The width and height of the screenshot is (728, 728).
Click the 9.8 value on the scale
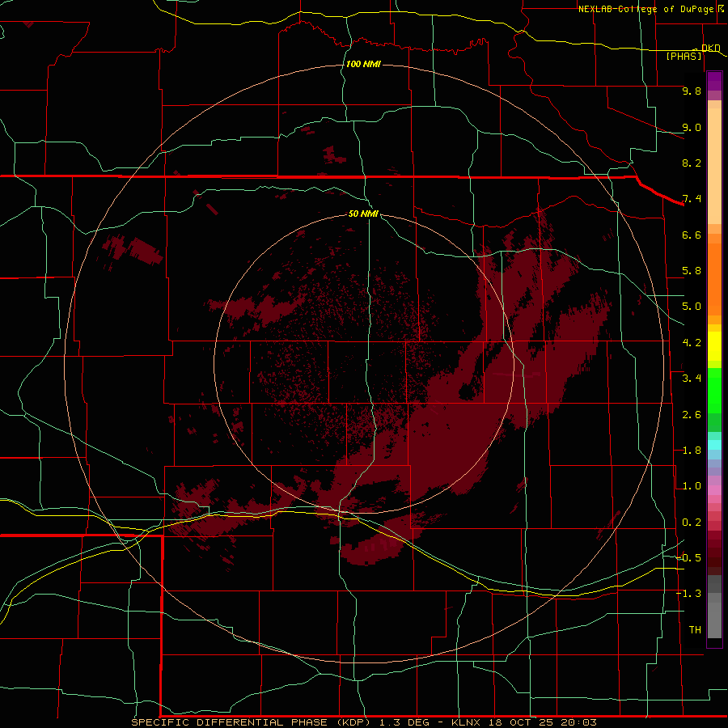pyautogui.click(x=692, y=91)
